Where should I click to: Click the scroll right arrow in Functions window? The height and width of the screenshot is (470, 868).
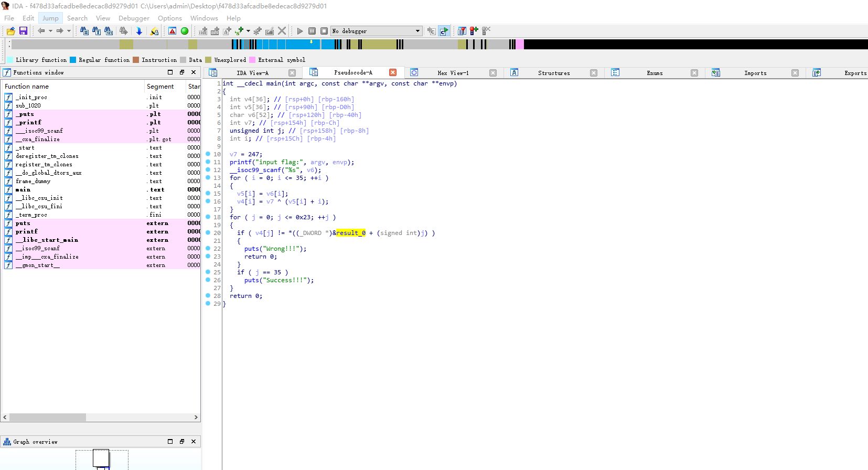(196, 418)
